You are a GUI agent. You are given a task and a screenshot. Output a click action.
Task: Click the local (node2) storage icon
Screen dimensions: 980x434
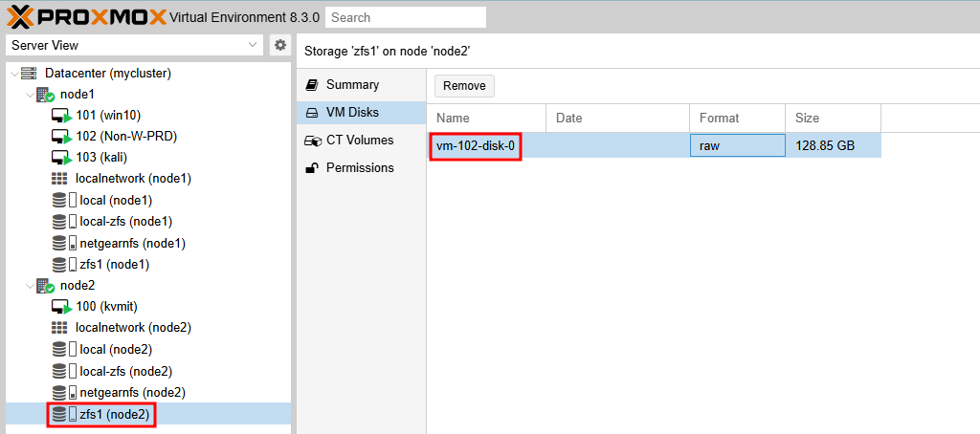(x=64, y=349)
